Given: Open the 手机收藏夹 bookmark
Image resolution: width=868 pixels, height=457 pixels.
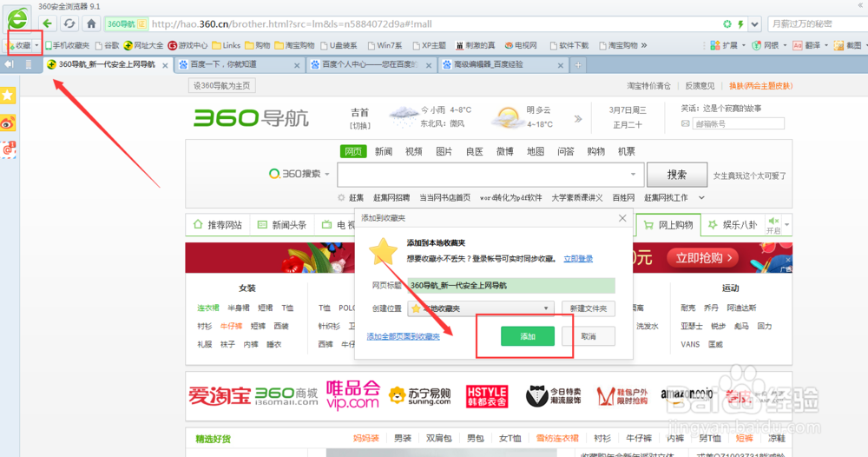Looking at the screenshot, I should [68, 45].
